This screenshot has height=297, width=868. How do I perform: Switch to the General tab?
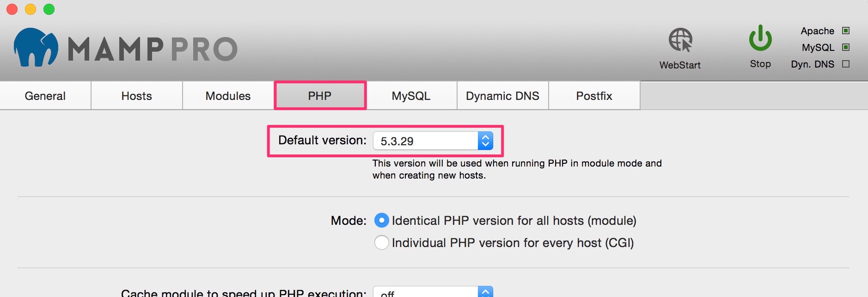click(45, 96)
